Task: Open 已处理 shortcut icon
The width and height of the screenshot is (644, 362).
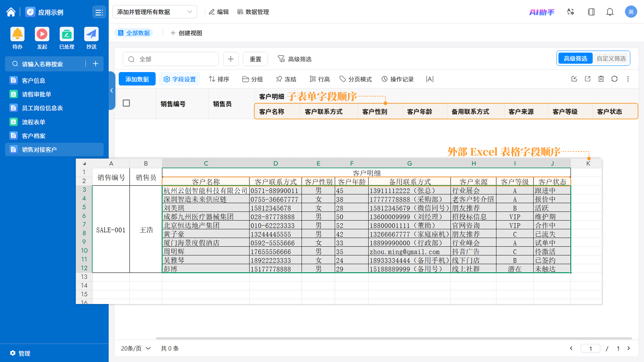Action: [67, 34]
